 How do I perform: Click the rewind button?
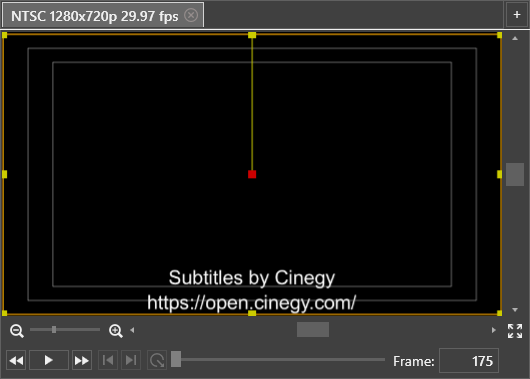[16, 360]
